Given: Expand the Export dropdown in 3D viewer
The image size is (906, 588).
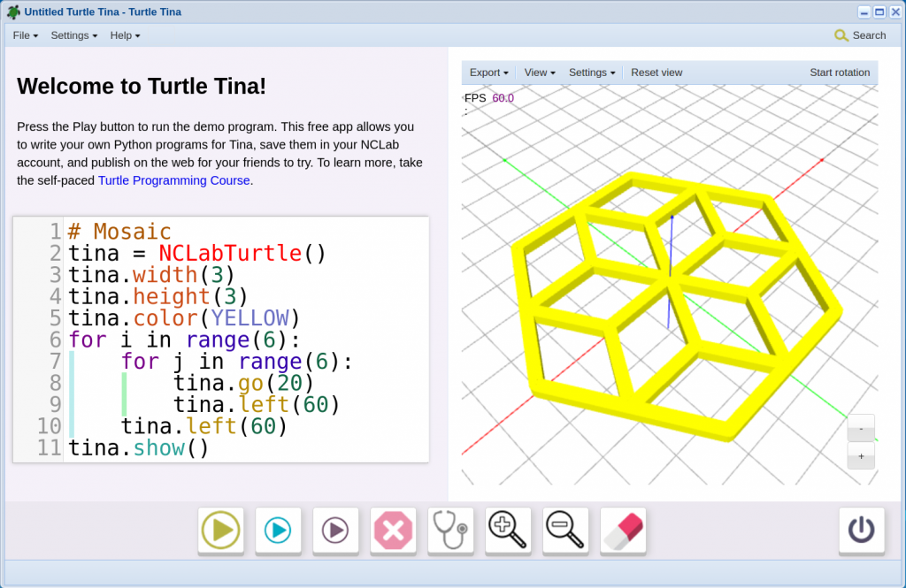Looking at the screenshot, I should point(488,73).
